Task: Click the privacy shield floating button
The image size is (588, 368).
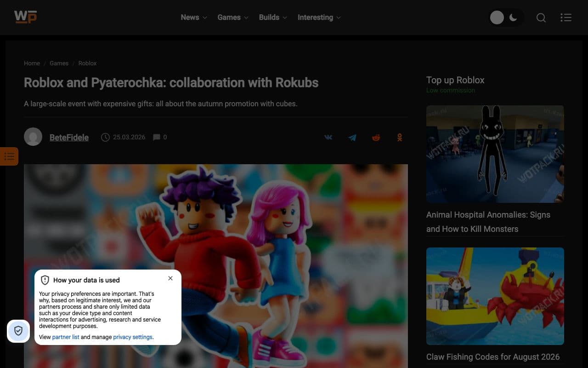Action: click(18, 331)
